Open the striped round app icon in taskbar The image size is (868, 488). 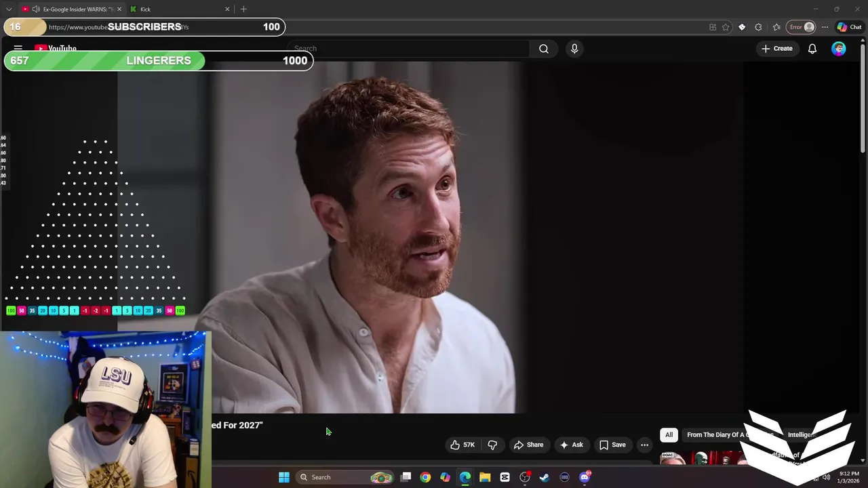(564, 477)
